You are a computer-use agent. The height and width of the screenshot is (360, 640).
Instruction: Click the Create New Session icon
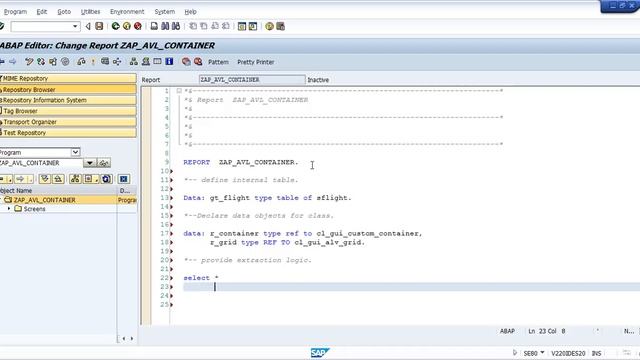[x=242, y=26]
